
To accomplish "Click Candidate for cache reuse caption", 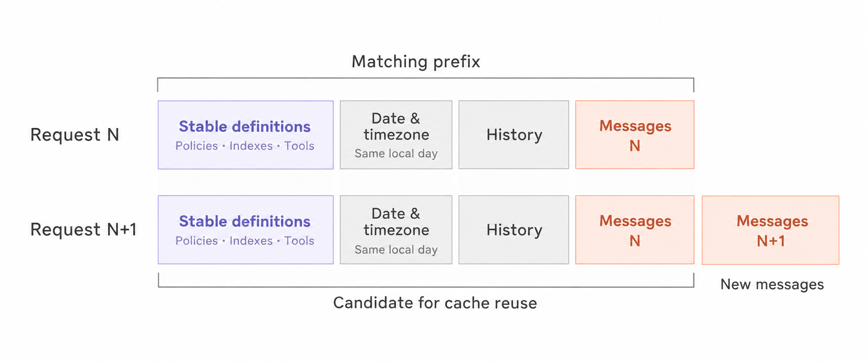I will coord(435,303).
